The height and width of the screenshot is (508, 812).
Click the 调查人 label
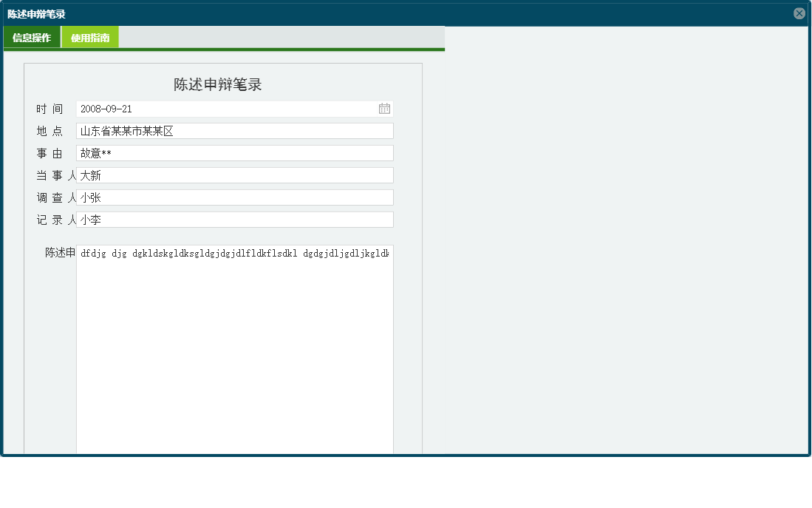(x=56, y=198)
